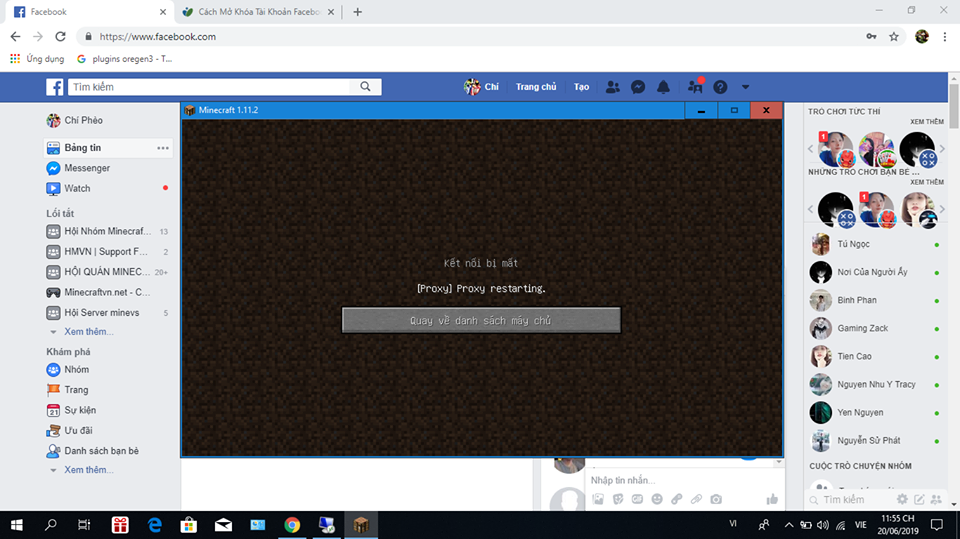Open emoji picker in chat box
Screen dimensions: 960x539
tap(657, 499)
